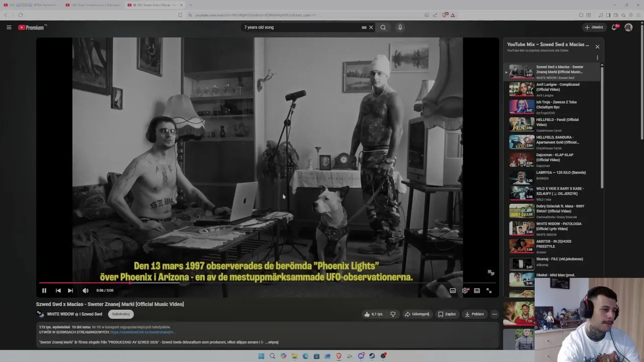
Task: Start voice search with the microphone
Action: [400, 27]
